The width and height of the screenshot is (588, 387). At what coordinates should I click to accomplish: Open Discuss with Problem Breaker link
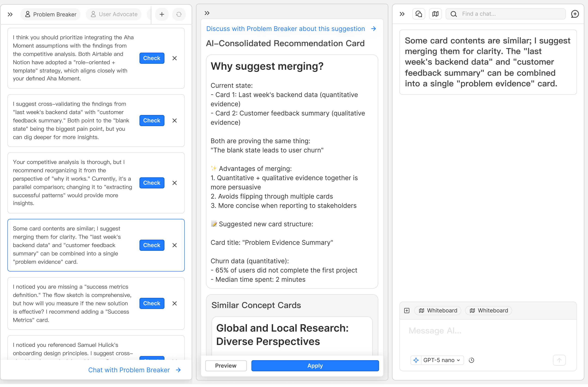[x=291, y=29]
